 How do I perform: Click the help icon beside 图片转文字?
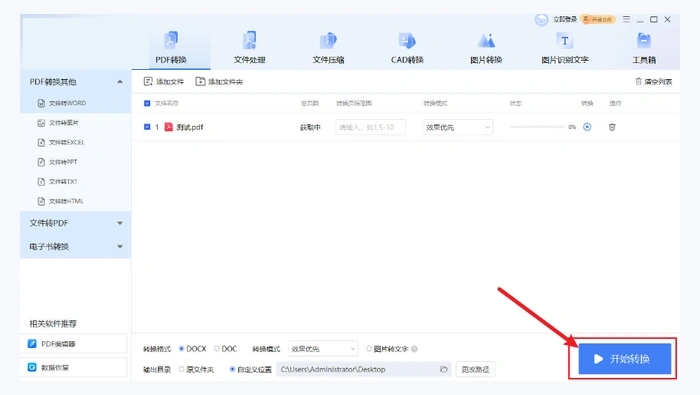tap(415, 349)
